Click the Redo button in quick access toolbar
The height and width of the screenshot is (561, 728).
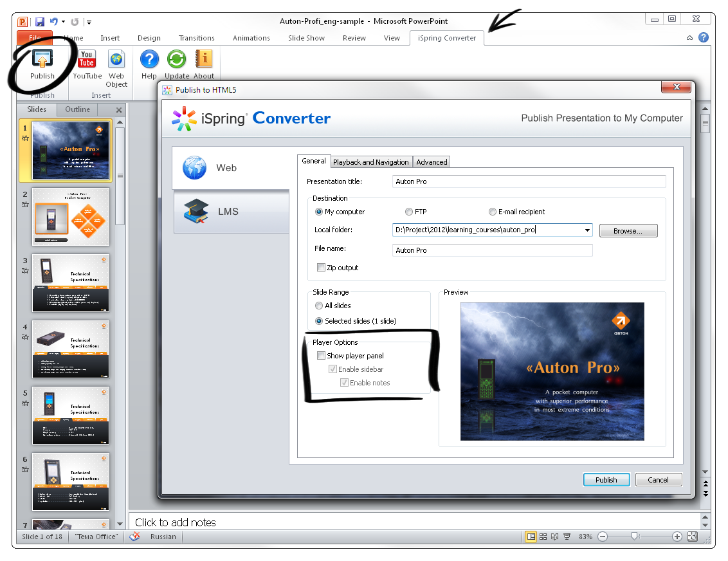75,22
